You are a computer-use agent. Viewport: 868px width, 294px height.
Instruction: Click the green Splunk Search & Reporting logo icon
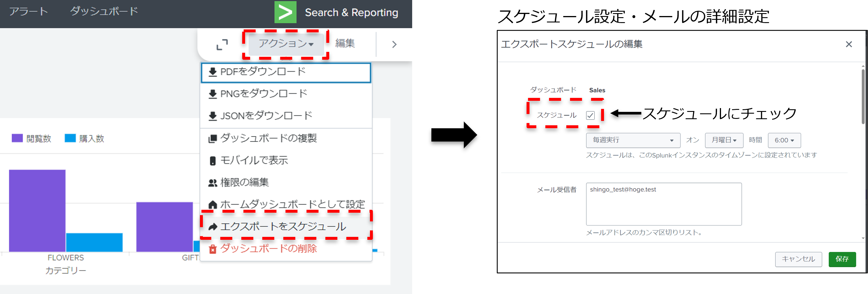coord(285,12)
